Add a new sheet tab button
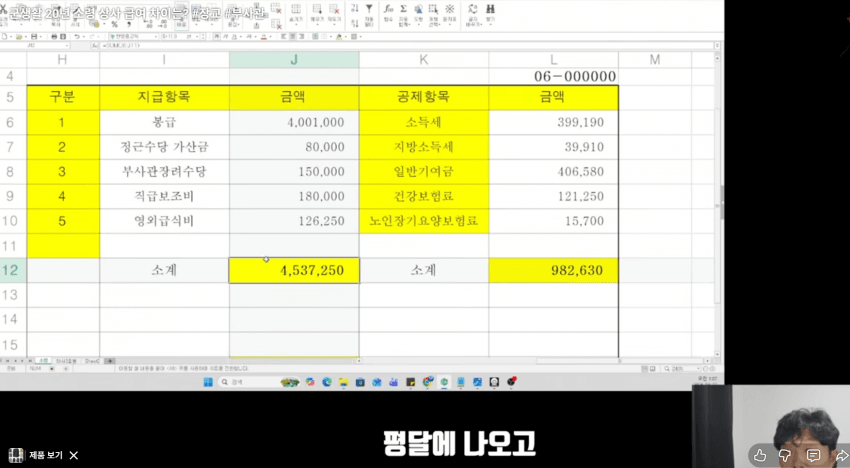 coord(109,361)
